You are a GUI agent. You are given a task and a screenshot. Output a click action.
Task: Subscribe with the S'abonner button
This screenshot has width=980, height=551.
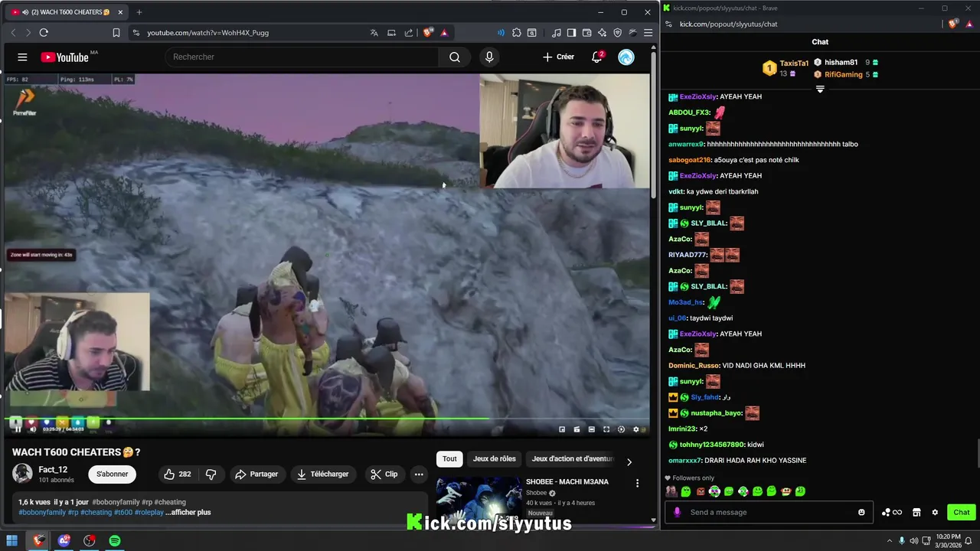[113, 474]
